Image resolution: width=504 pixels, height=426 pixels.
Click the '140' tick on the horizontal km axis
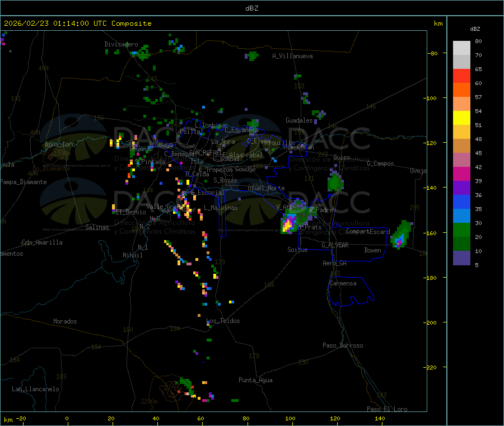pyautogui.click(x=380, y=418)
